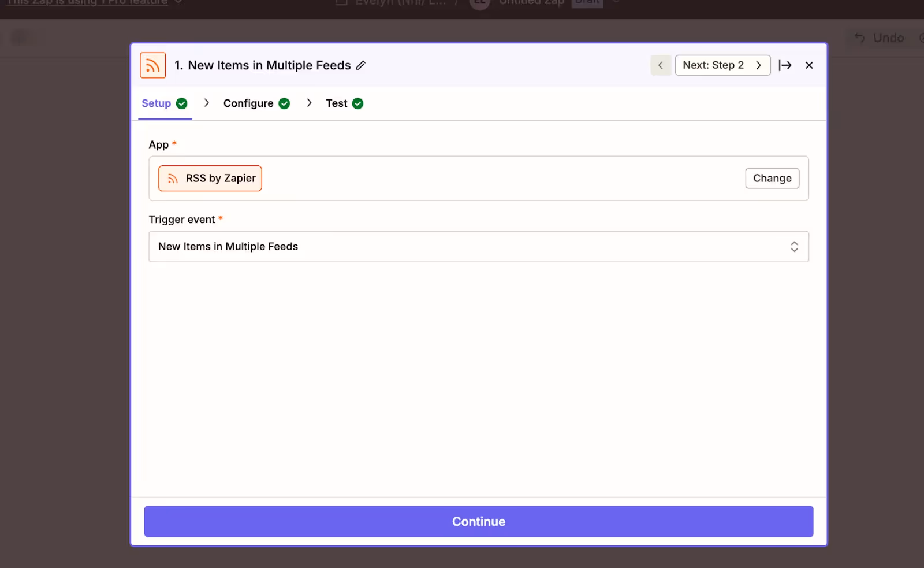The image size is (924, 568).
Task: Open the Trigger event dropdown
Action: click(x=479, y=247)
